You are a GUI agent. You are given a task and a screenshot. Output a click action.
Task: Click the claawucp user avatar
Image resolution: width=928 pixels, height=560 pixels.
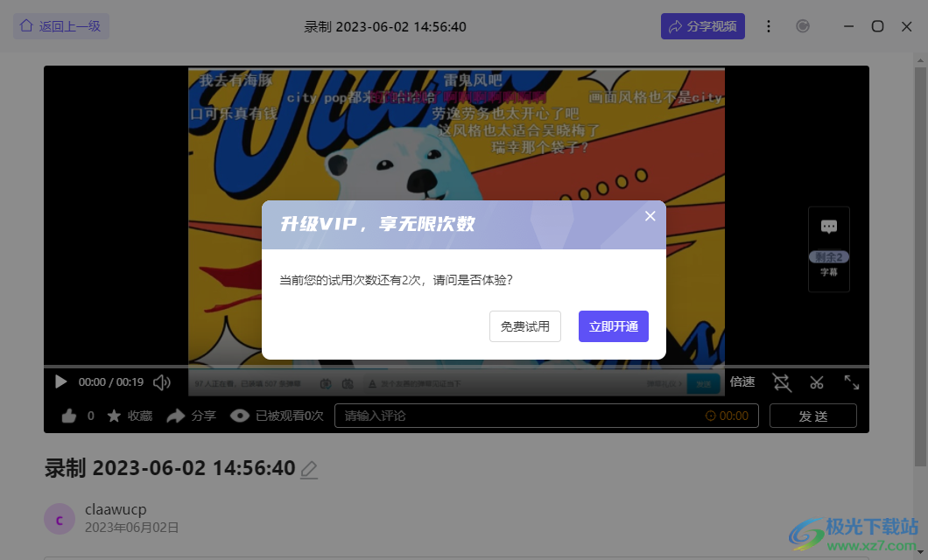(60, 519)
